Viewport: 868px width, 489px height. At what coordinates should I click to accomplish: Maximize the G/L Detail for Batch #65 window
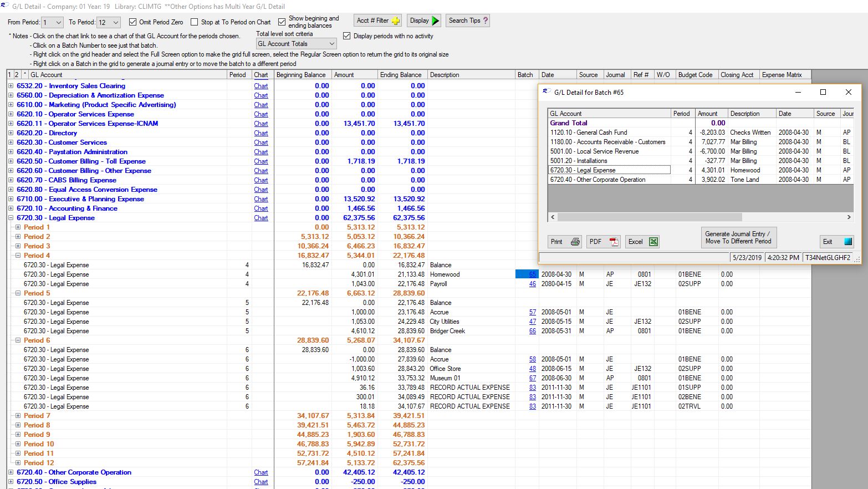point(823,92)
